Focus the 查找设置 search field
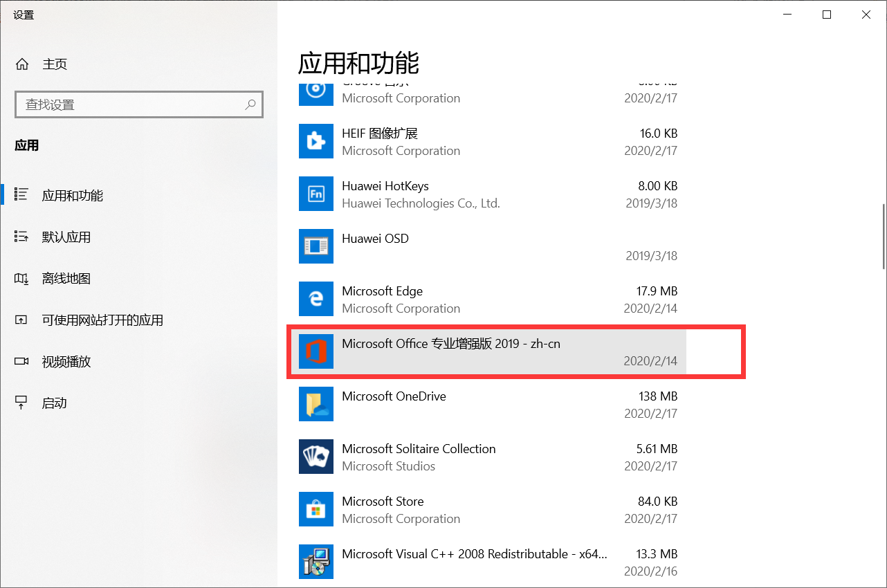The image size is (887, 588). (x=138, y=104)
